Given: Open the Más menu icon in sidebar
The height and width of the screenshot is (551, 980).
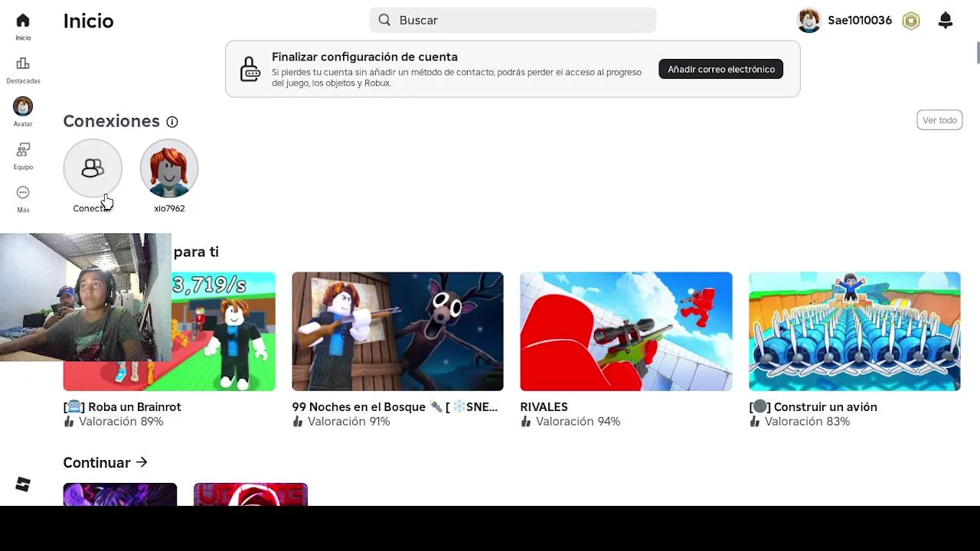Looking at the screenshot, I should 23,193.
